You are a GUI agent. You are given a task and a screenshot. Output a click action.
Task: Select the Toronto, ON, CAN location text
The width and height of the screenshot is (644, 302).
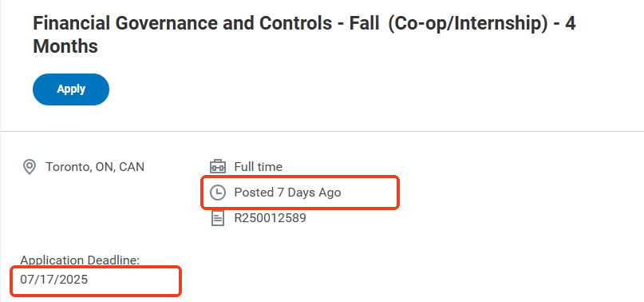click(x=95, y=167)
